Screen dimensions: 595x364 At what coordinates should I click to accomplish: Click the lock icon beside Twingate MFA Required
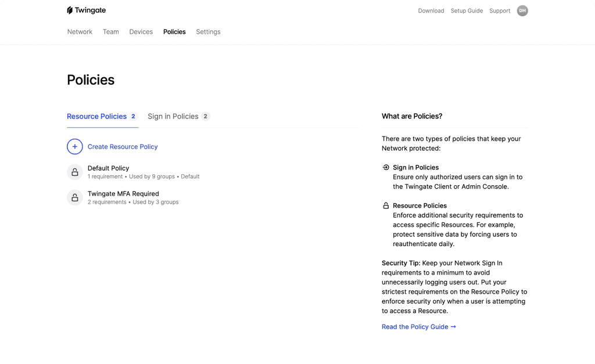[74, 197]
